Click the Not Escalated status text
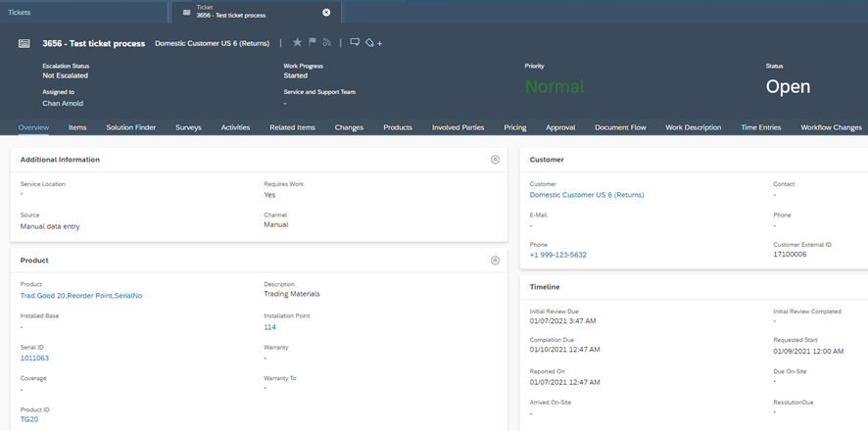This screenshot has height=431, width=868. click(x=66, y=75)
